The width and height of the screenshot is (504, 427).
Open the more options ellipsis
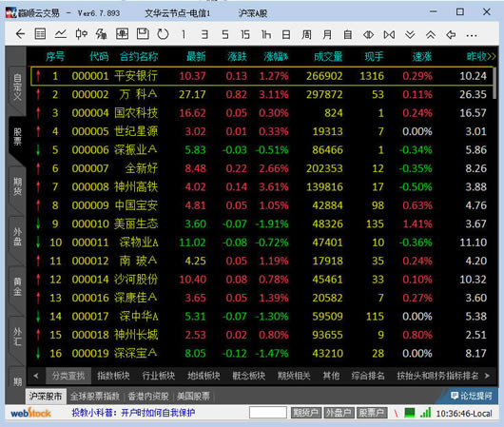[x=472, y=35]
